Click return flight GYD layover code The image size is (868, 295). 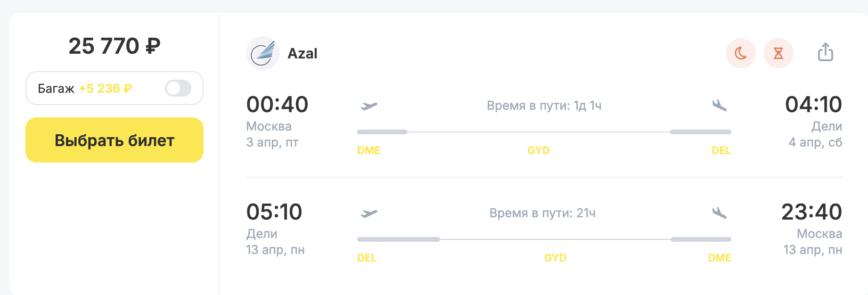[x=555, y=258]
